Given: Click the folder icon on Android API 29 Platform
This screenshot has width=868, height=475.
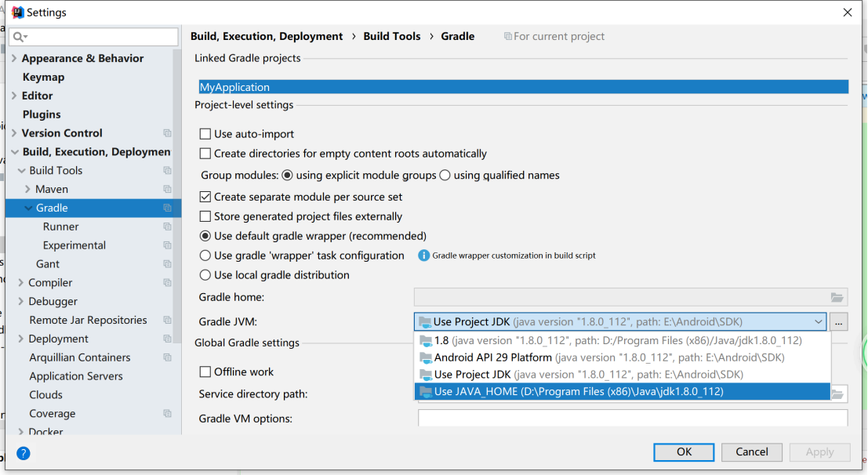Looking at the screenshot, I should (425, 358).
